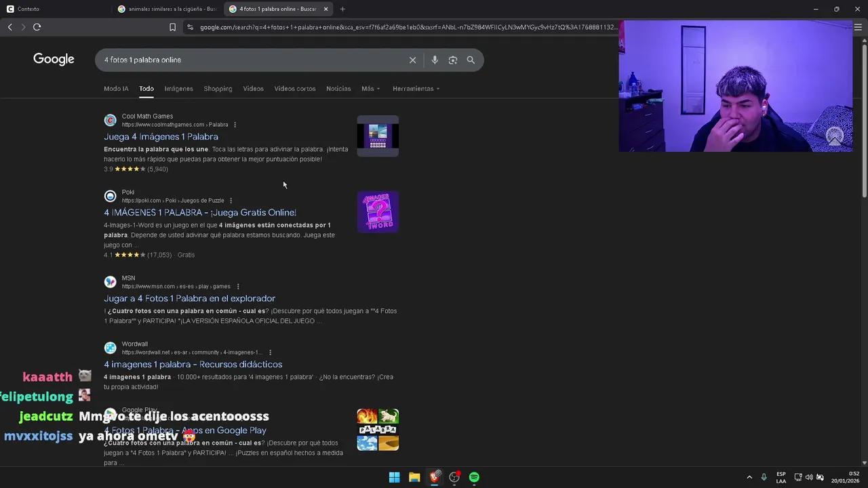Click the Wordwall site favicon

pyautogui.click(x=110, y=348)
